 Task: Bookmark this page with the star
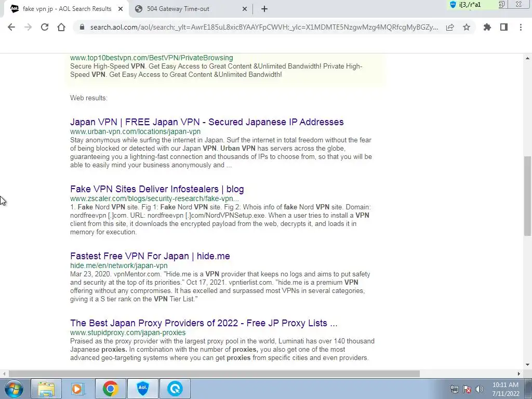pyautogui.click(x=467, y=27)
